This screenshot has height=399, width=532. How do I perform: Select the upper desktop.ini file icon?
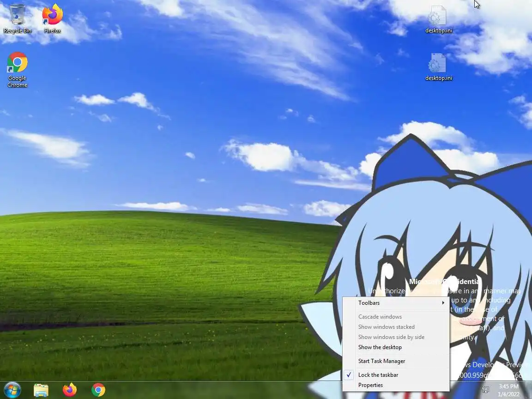tap(438, 19)
